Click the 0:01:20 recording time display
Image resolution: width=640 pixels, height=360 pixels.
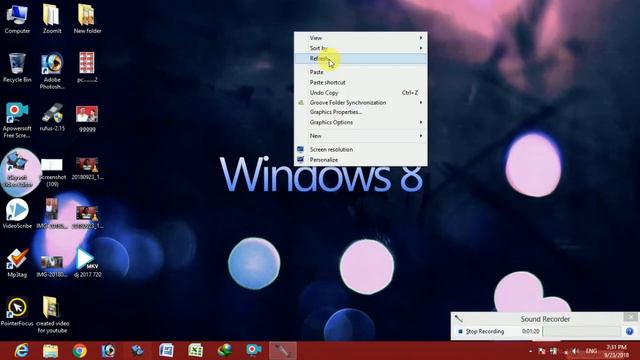531,331
